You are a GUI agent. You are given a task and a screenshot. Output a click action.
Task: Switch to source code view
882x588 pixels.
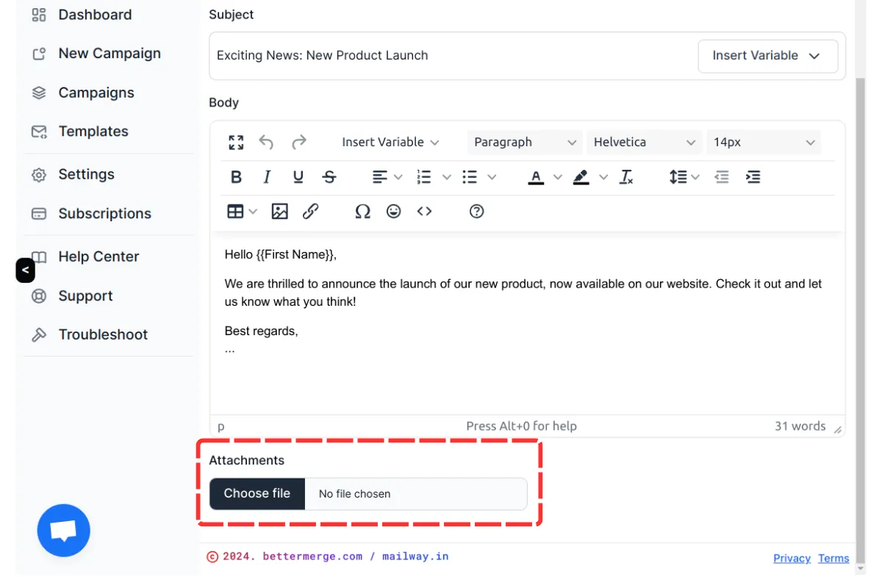(x=424, y=211)
